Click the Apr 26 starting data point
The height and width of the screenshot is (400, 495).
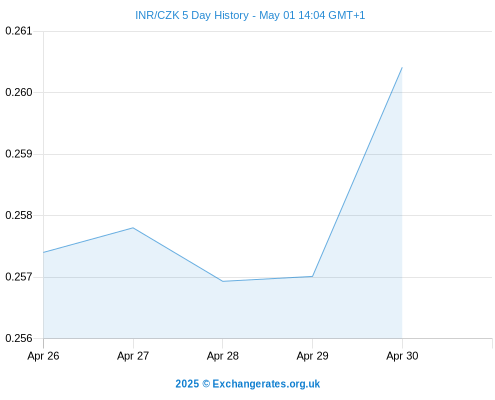click(44, 252)
